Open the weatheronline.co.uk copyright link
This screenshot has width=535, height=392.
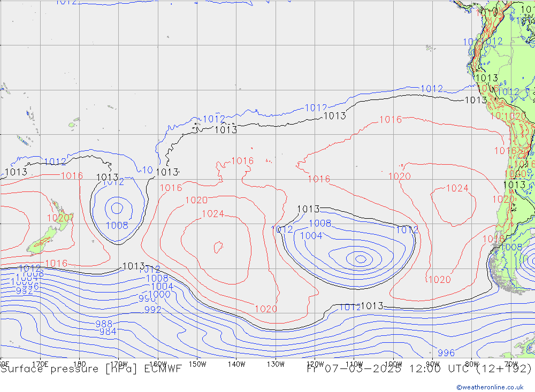pyautogui.click(x=490, y=387)
